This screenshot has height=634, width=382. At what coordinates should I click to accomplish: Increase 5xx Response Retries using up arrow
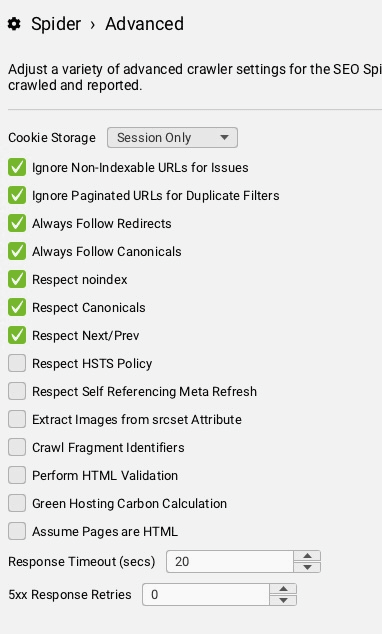(283, 589)
